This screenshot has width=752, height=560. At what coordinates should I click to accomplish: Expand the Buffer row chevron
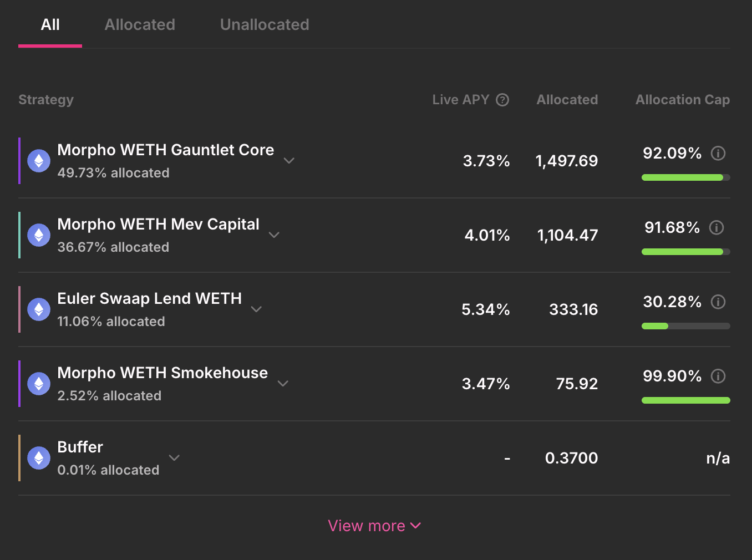174,458
